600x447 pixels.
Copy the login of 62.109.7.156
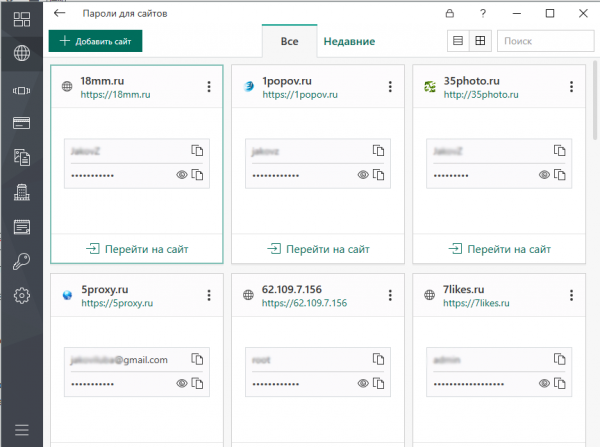point(378,359)
